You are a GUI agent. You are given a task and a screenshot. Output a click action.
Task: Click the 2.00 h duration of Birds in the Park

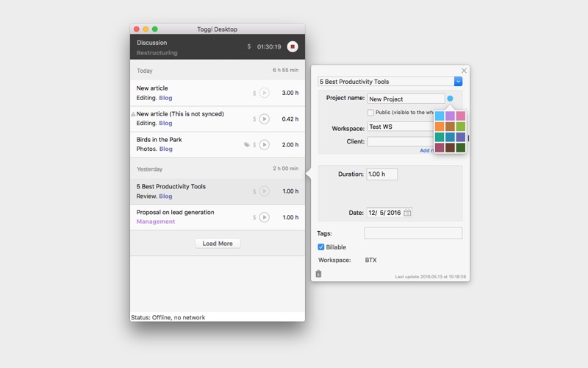click(x=290, y=144)
